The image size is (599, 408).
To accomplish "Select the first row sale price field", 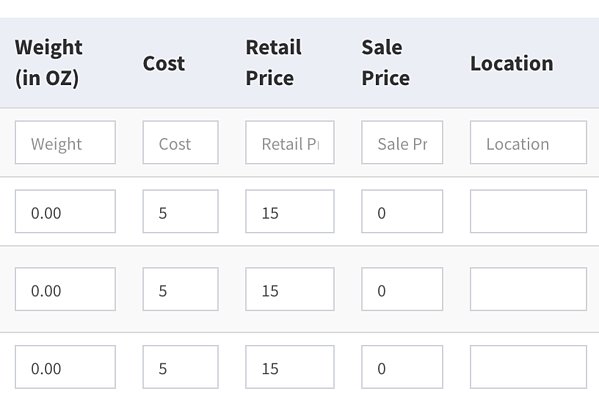I will 402,211.
